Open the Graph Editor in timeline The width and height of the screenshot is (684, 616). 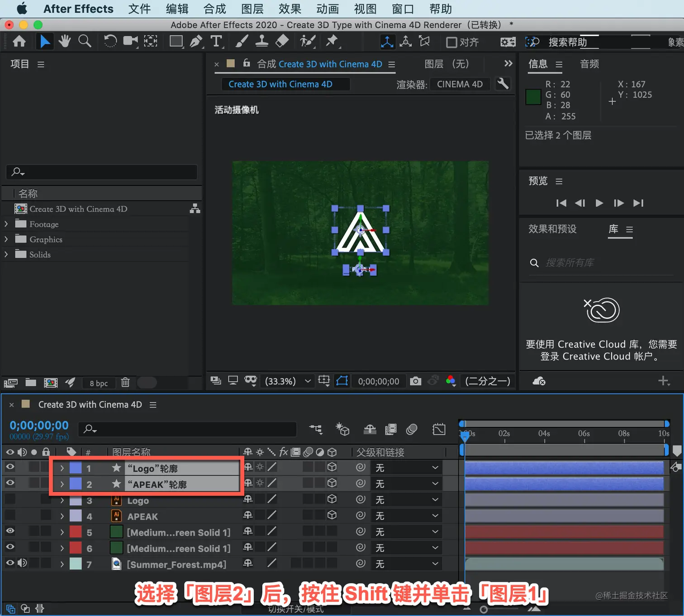point(439,429)
